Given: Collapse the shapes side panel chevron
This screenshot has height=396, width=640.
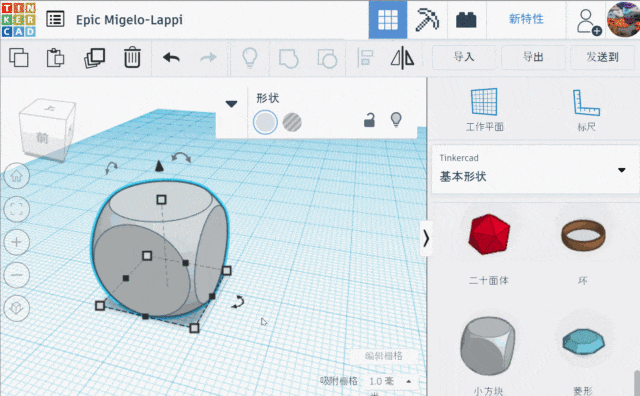Looking at the screenshot, I should pos(426,238).
